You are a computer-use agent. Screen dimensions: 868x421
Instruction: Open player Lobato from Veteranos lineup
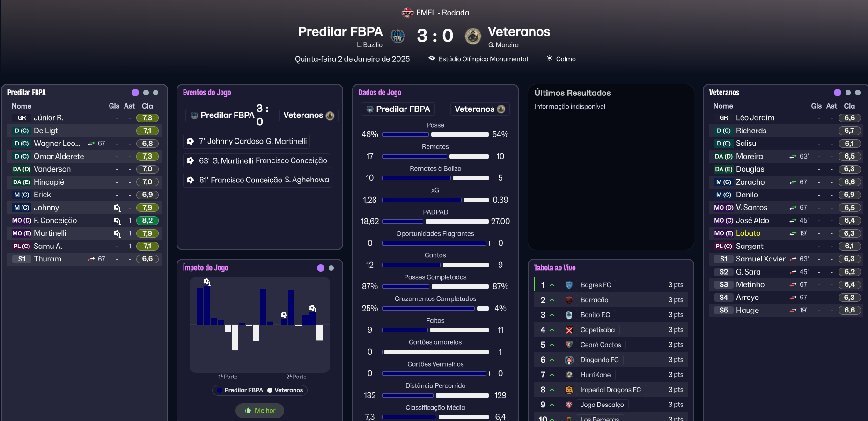coord(748,233)
